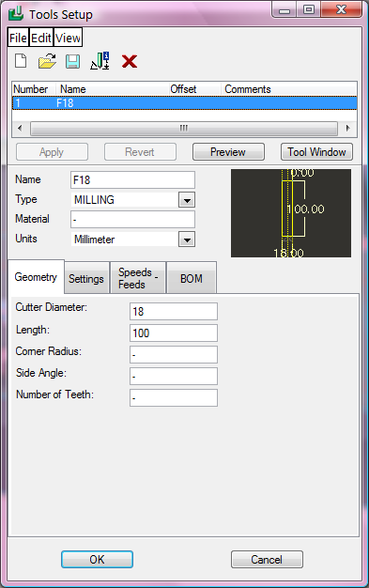Viewport: 369px width, 588px height.
Task: Click the tool preview thumbnail image
Action: [x=291, y=213]
